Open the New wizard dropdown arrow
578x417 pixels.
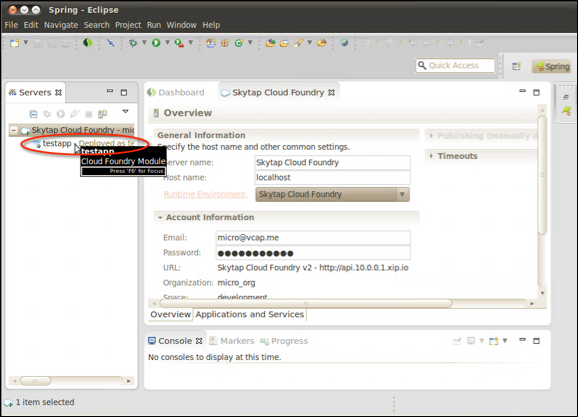(x=26, y=43)
